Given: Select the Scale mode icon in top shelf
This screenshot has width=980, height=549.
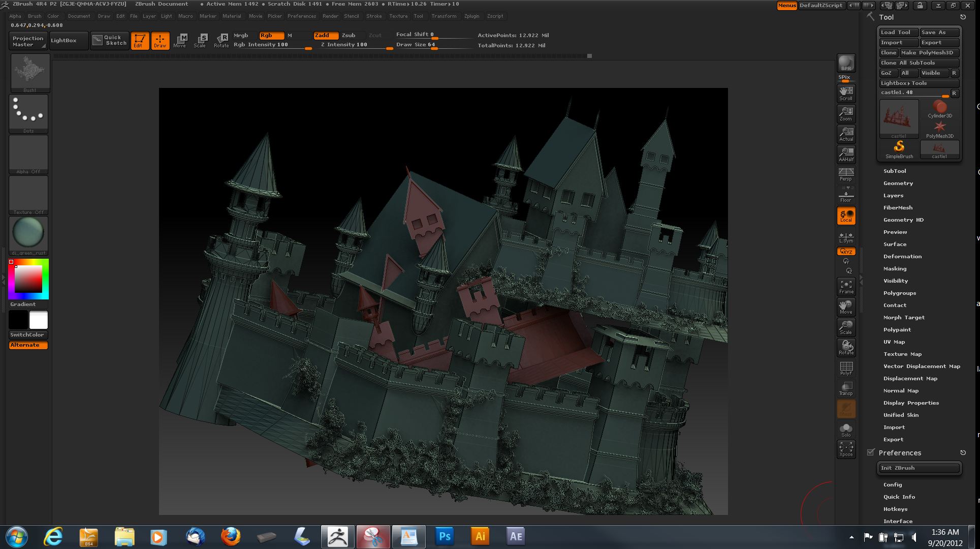Looking at the screenshot, I should click(x=201, y=40).
